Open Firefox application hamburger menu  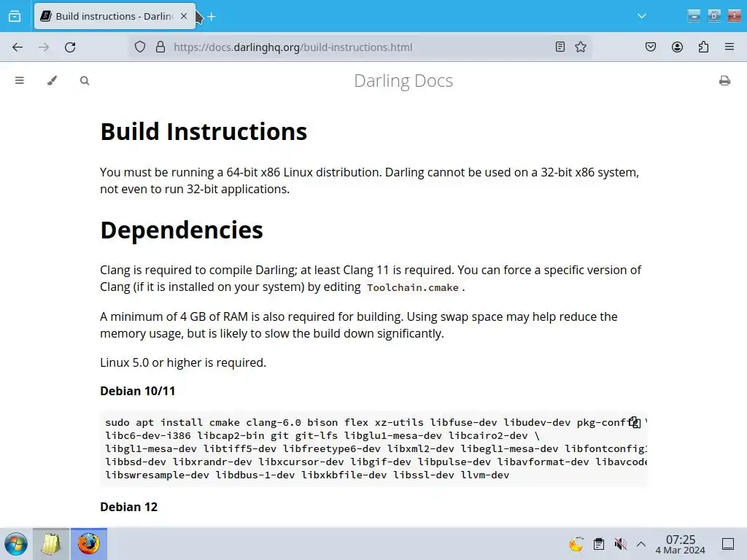click(x=729, y=47)
